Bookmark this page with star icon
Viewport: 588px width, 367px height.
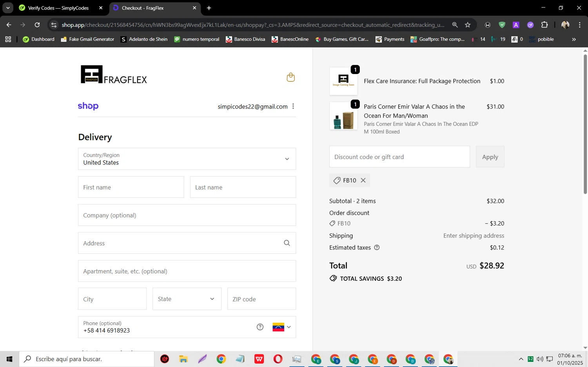click(468, 25)
